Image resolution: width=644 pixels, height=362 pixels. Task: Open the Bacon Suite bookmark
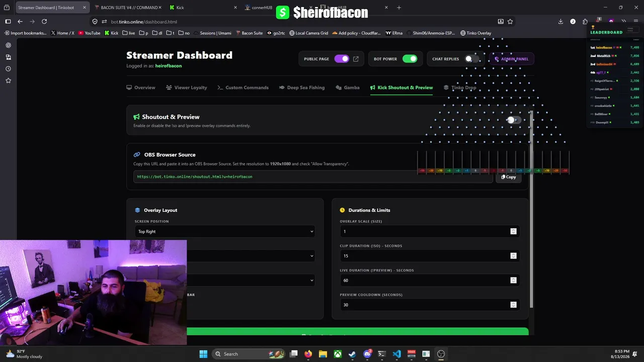249,33
